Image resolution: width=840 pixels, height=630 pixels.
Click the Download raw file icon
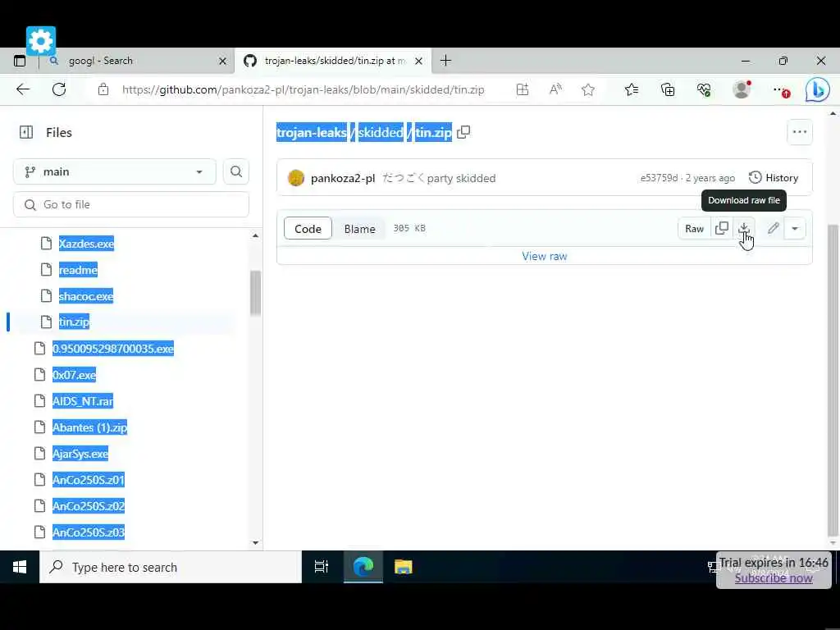tap(743, 229)
